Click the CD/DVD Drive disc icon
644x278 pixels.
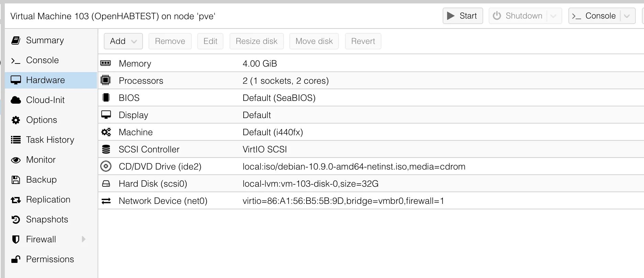106,166
